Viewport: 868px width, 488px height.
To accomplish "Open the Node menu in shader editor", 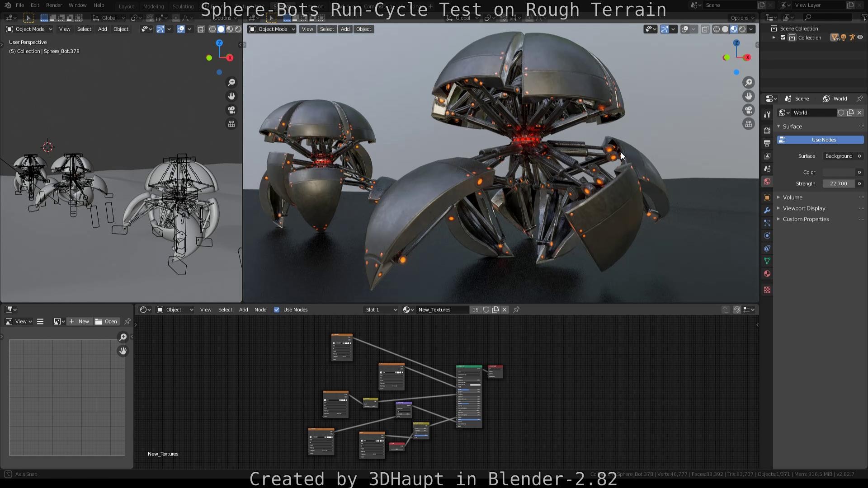I will pyautogui.click(x=260, y=310).
